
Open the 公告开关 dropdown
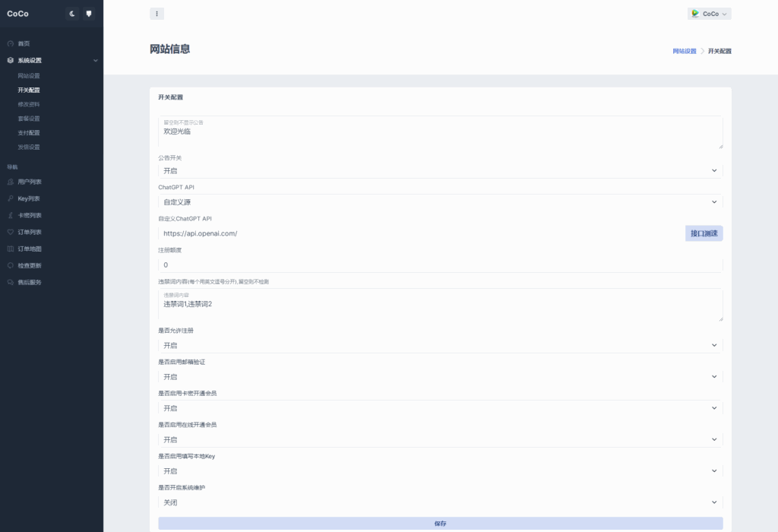(x=440, y=171)
